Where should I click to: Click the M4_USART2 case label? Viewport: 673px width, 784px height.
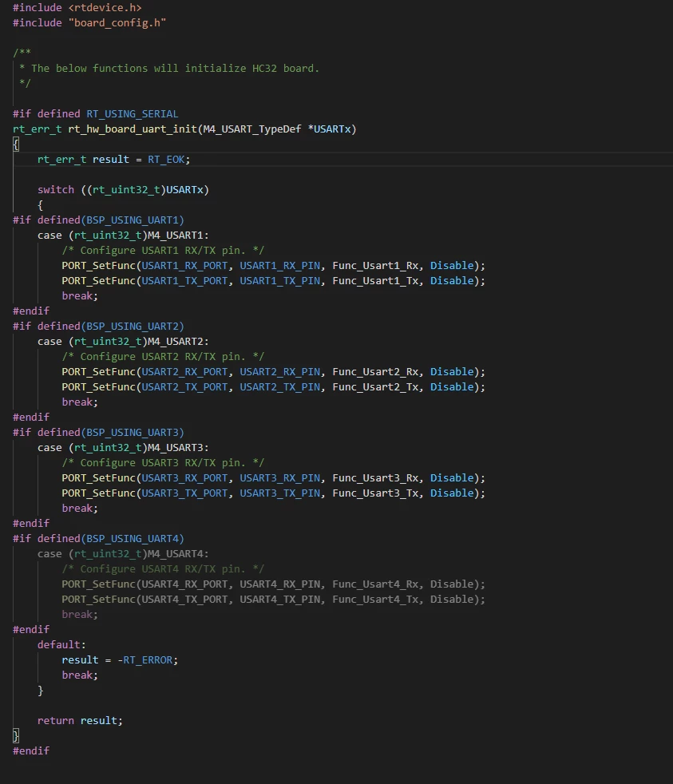coord(175,342)
